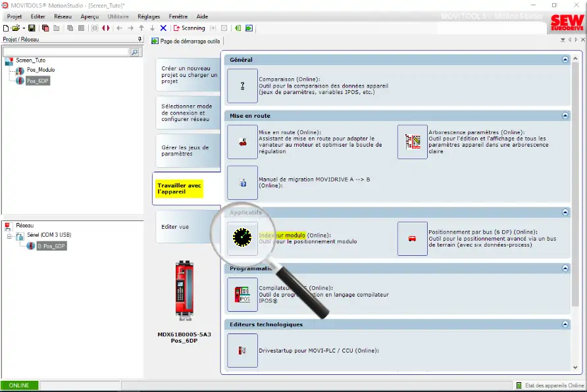Open the Projet menu
This screenshot has height=392, width=587.
(14, 16)
